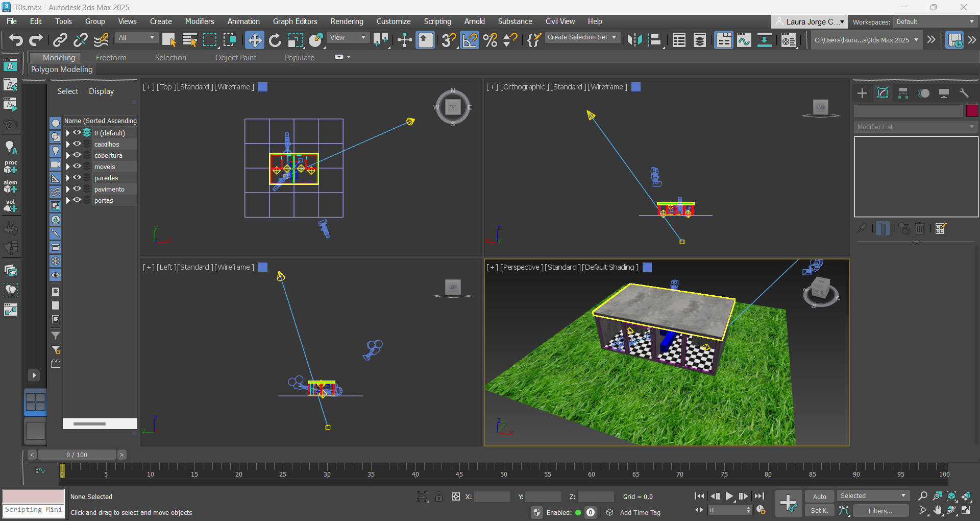Viewport: 980px width, 521px height.
Task: Click the object color swatch
Action: point(972,111)
